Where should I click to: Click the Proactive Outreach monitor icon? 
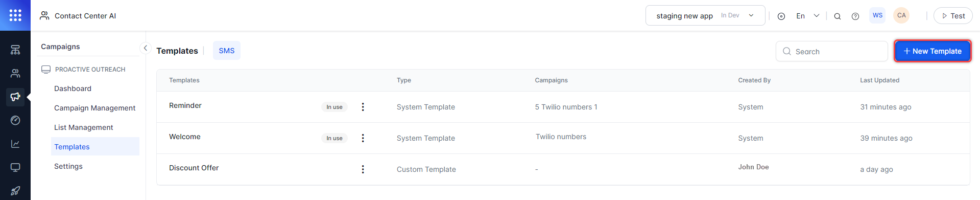coord(46,69)
